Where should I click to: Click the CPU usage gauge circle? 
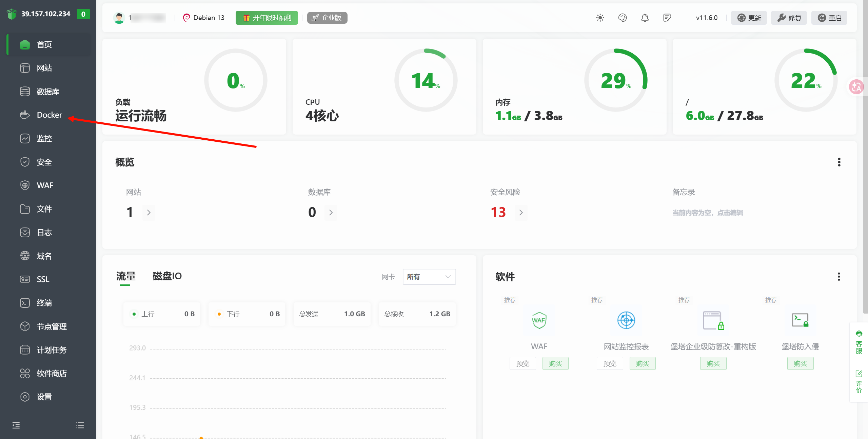pos(426,80)
